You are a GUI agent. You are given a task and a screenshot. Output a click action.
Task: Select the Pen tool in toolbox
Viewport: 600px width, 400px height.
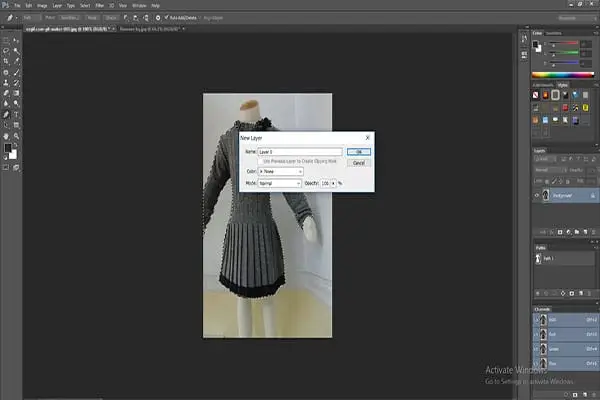tap(6, 114)
